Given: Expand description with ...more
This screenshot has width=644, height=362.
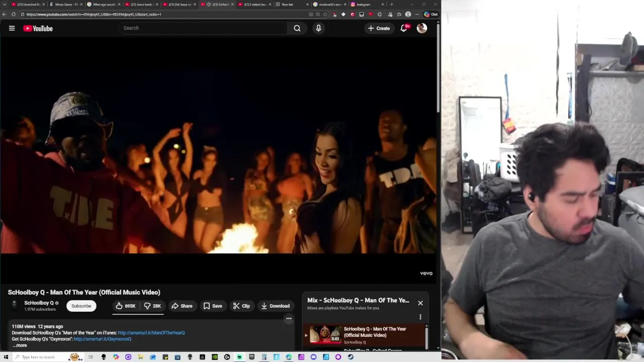Looking at the screenshot, I should [20, 345].
